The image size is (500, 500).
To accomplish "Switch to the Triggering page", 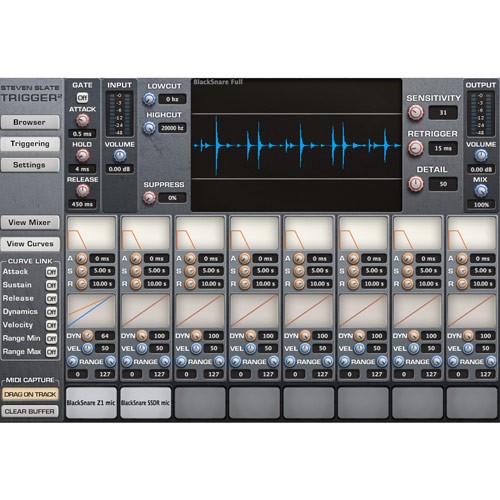I will pyautogui.click(x=30, y=144).
